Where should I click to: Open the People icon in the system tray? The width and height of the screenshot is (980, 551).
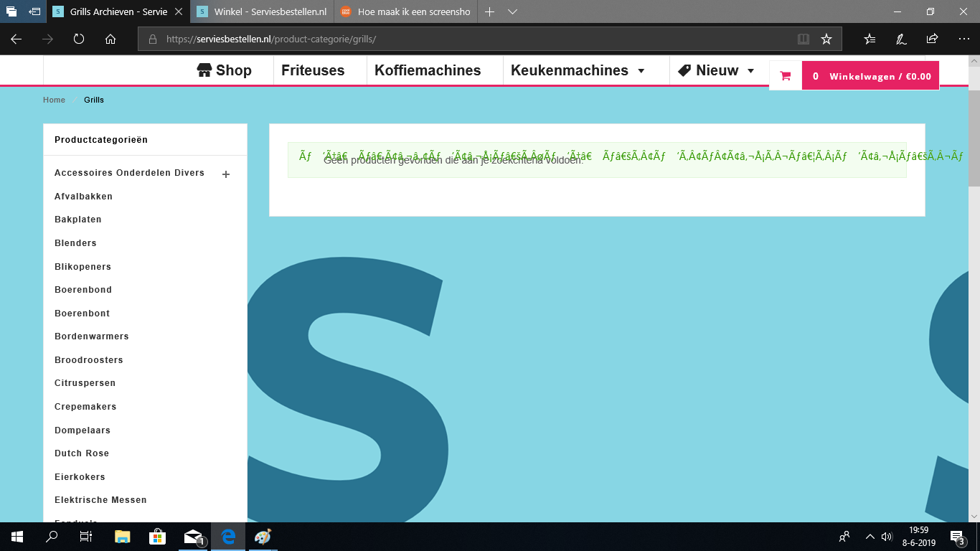844,537
